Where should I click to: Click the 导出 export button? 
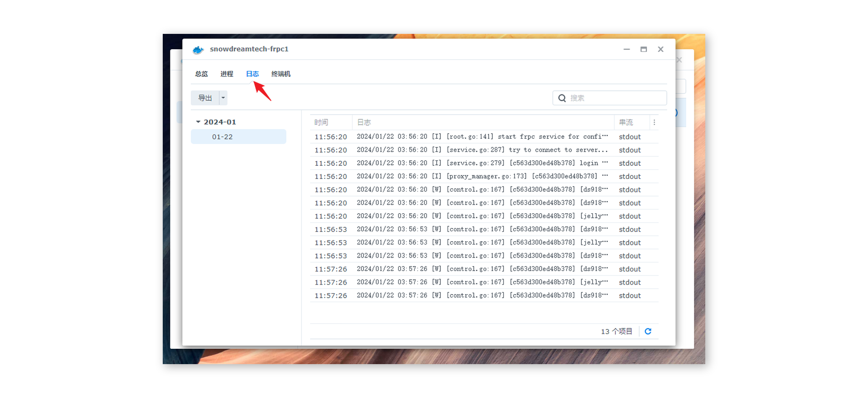point(205,98)
